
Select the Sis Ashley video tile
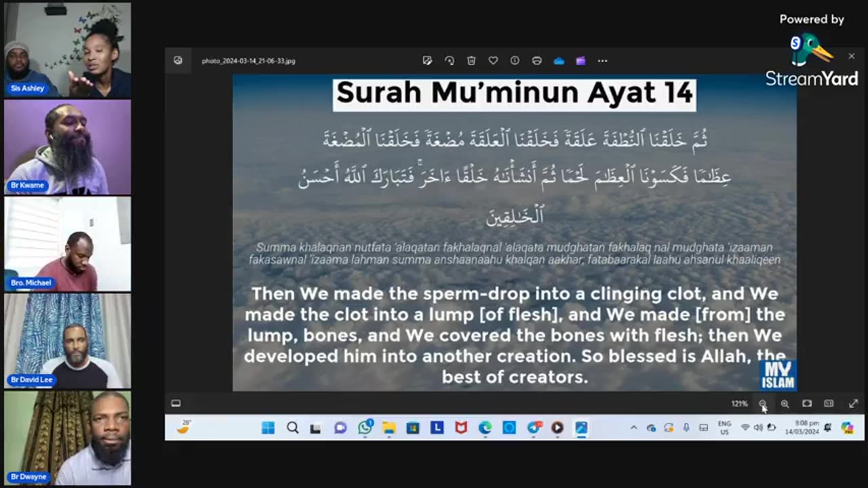[x=67, y=50]
